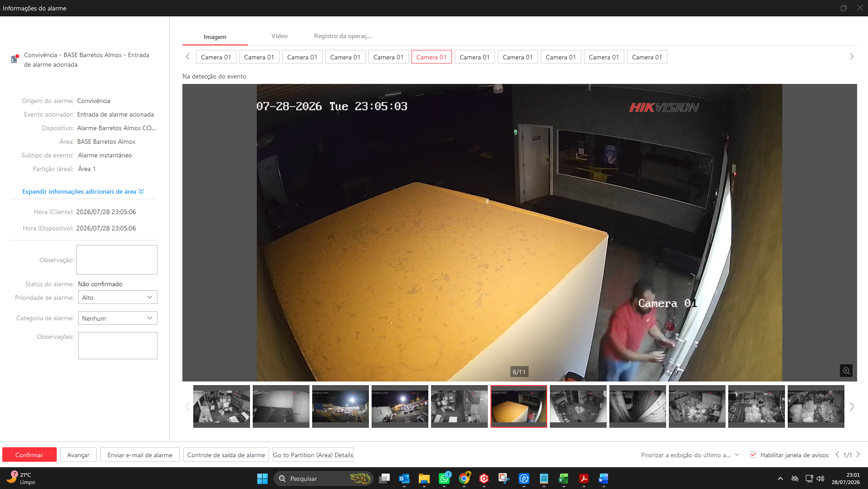Open the blue round app in taskbar
Viewport: 868px width, 489px height.
(x=524, y=479)
